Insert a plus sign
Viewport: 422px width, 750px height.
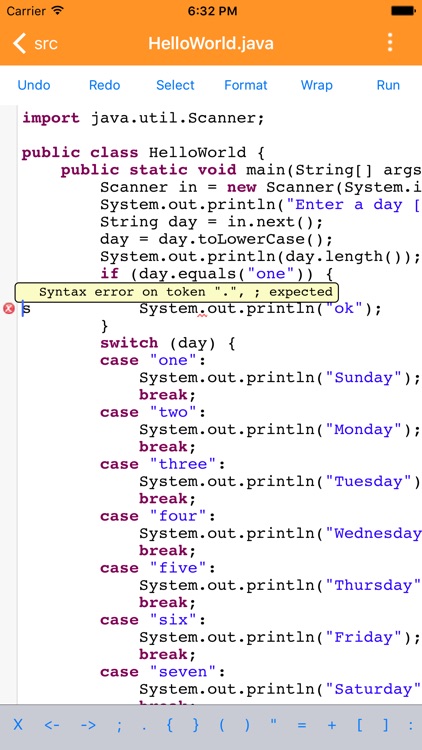tap(332, 725)
